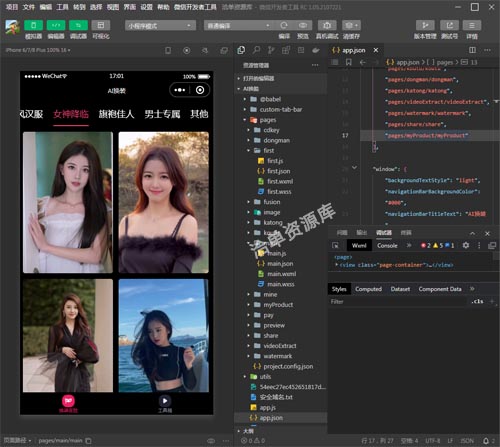Open the 普通编译 compile mode dropdown
This screenshot has height=447, width=500.
point(239,26)
